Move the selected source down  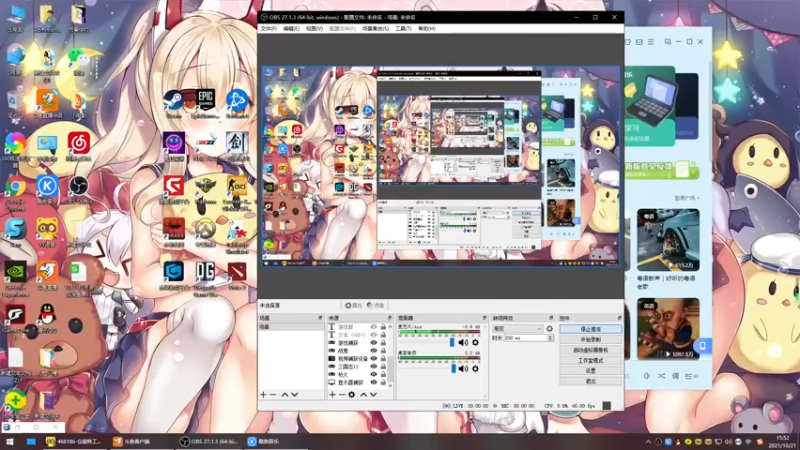coord(373,394)
